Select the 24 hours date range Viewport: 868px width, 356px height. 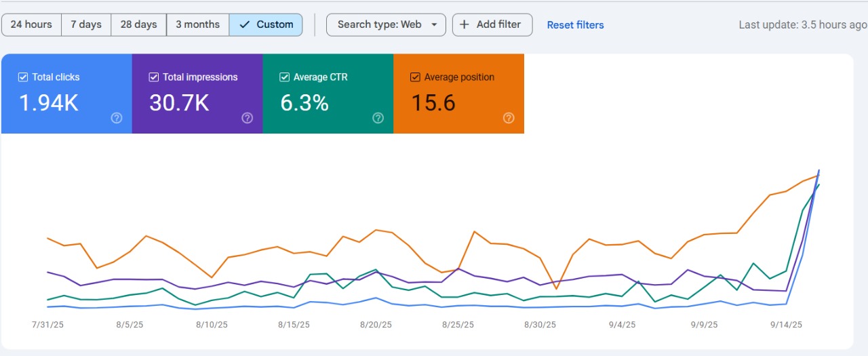(x=31, y=24)
